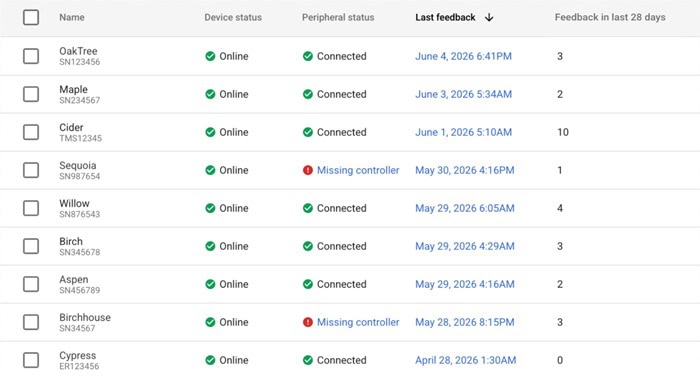Image resolution: width=700 pixels, height=377 pixels.
Task: Sort by Last feedback column header
Action: pos(445,17)
